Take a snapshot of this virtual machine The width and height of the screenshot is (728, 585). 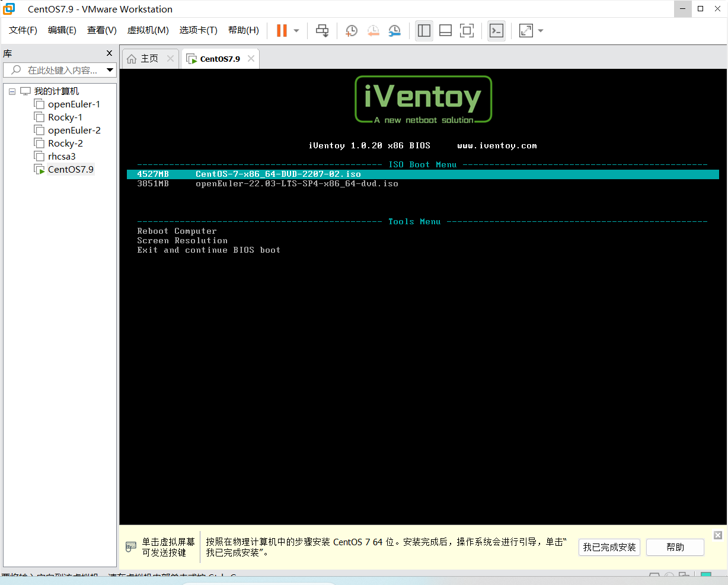(352, 30)
